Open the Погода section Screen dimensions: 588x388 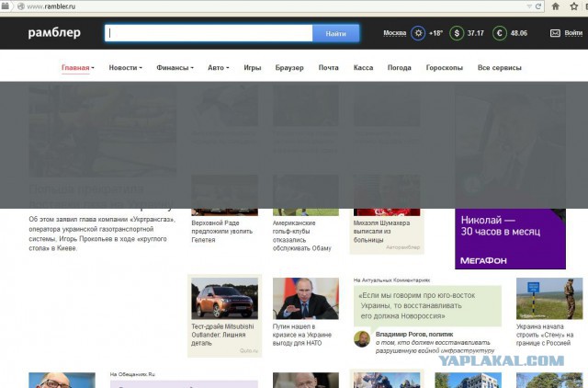coord(399,68)
